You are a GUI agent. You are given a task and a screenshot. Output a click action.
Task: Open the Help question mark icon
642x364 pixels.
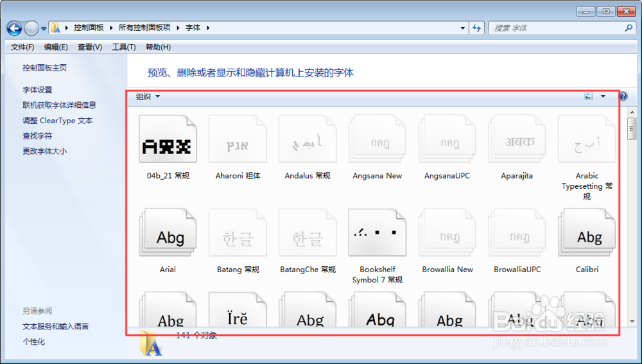(623, 96)
